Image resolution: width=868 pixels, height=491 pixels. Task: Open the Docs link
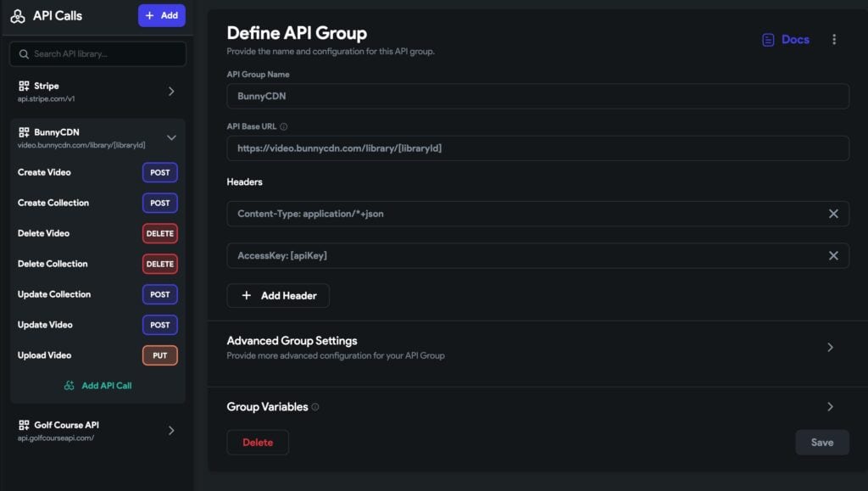[785, 40]
